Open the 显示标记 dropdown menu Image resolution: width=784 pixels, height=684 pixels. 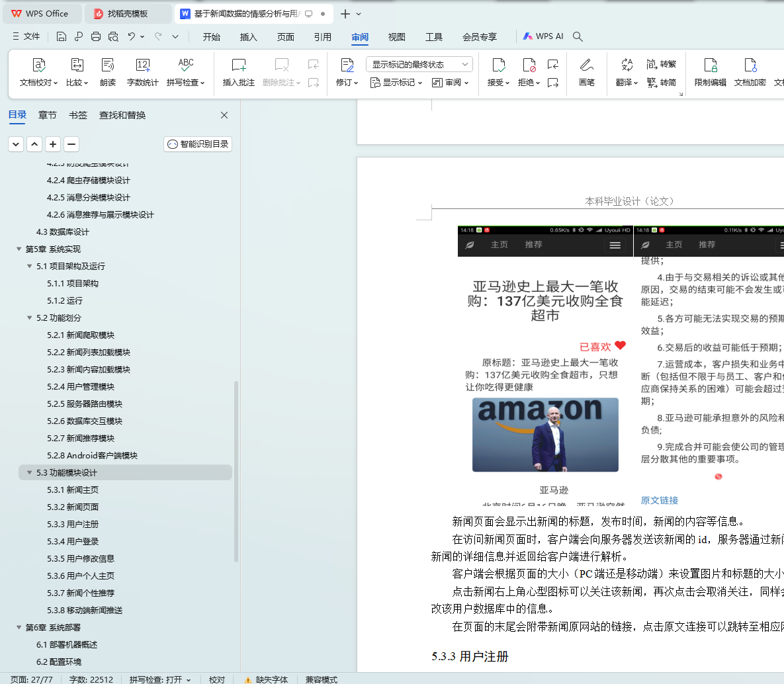coord(396,83)
